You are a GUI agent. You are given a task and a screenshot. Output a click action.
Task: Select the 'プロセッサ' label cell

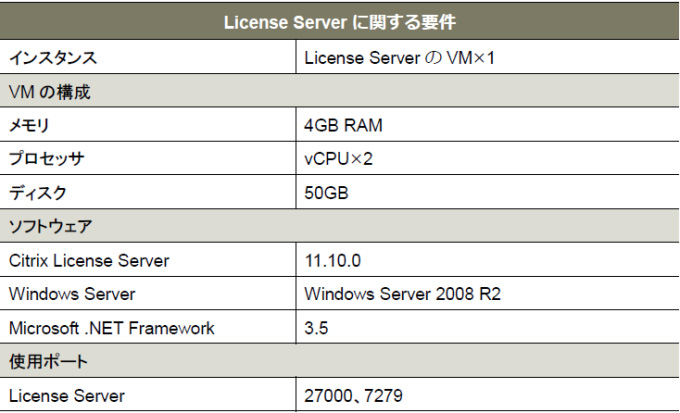pos(148,158)
